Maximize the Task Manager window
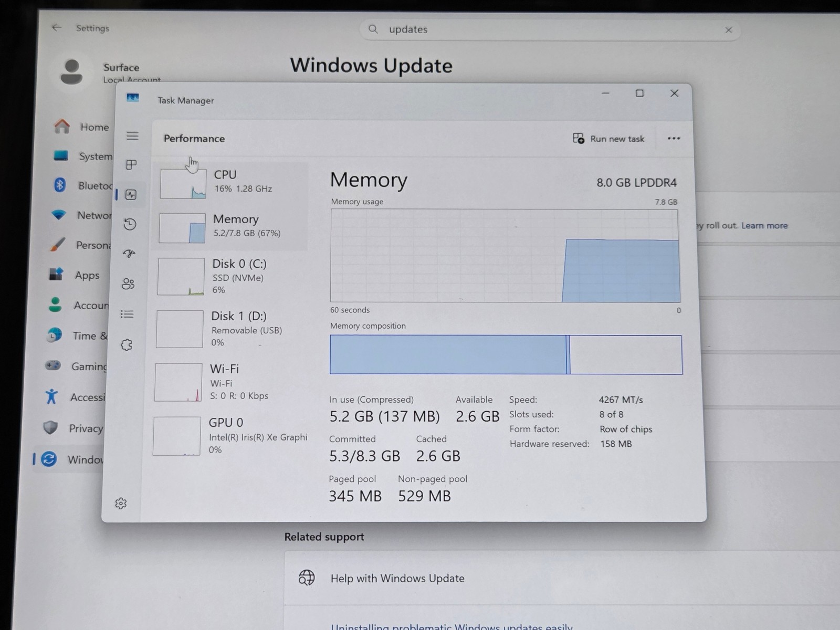Screen dimensions: 840x630 (x=639, y=93)
